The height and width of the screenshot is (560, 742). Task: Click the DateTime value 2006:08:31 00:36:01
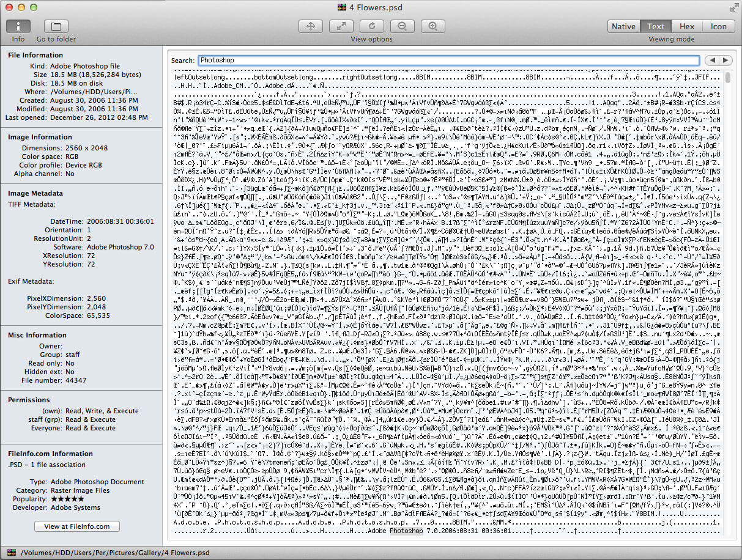coord(119,221)
